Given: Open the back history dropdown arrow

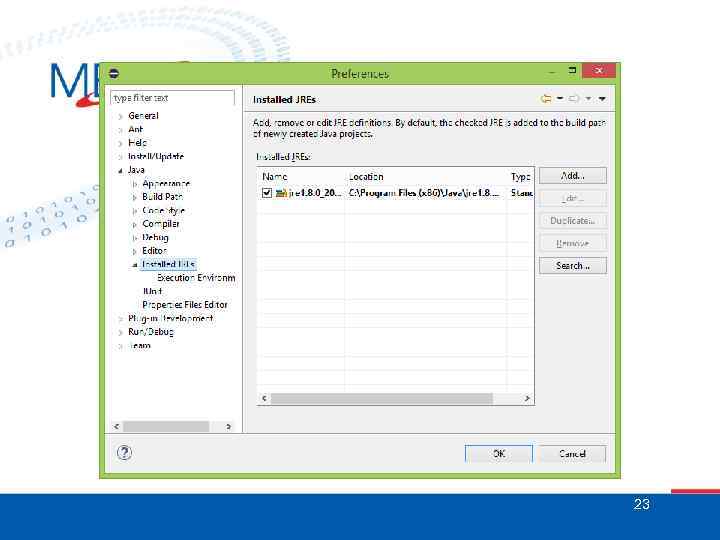Looking at the screenshot, I should (x=560, y=98).
